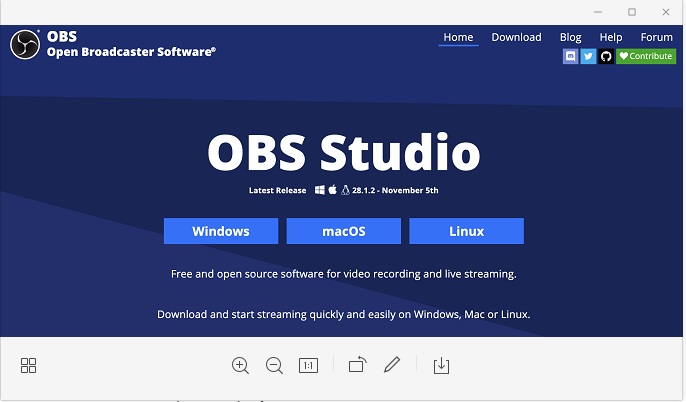686x402 pixels.
Task: Click the Windows download button
Action: pos(221,231)
